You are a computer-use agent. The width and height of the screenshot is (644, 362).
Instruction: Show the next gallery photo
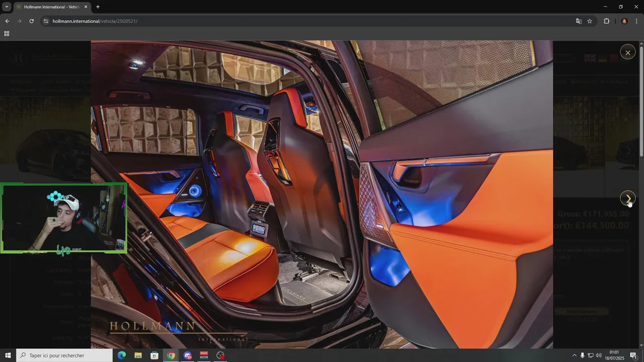(627, 199)
